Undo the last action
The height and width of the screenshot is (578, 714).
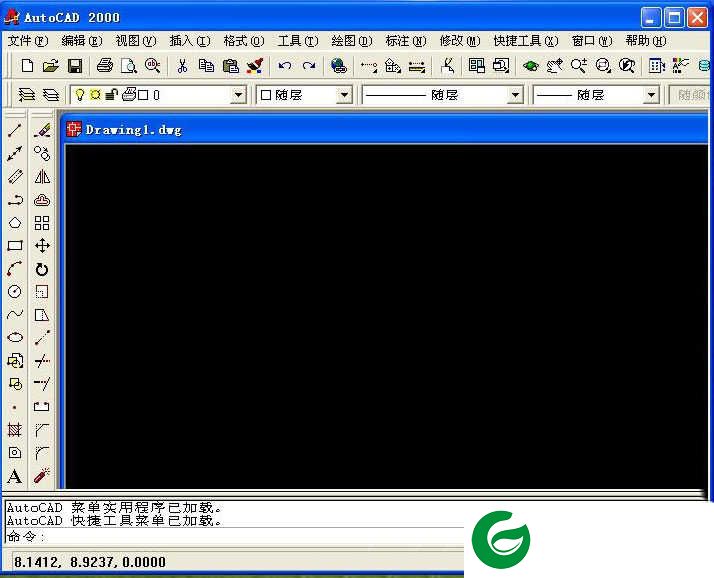pos(285,66)
